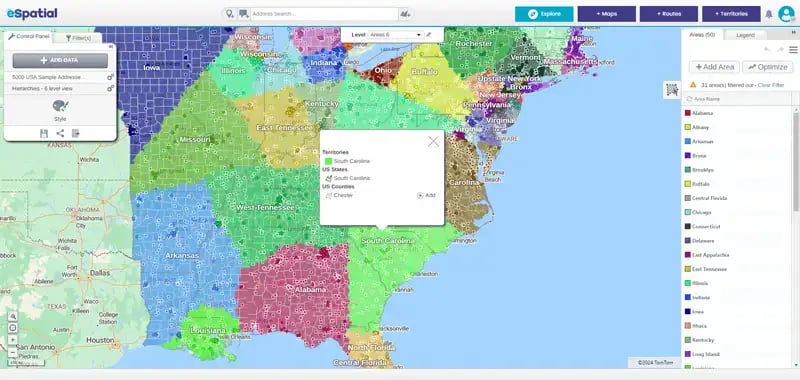Open the QR code map tool
Viewport: 800px width, 380px height.
[x=672, y=90]
